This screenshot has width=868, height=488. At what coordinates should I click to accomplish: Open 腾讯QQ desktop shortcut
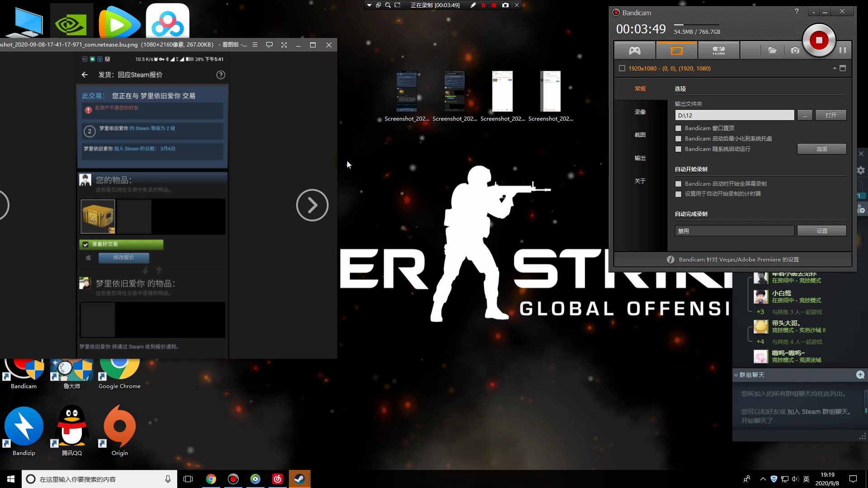click(x=72, y=431)
